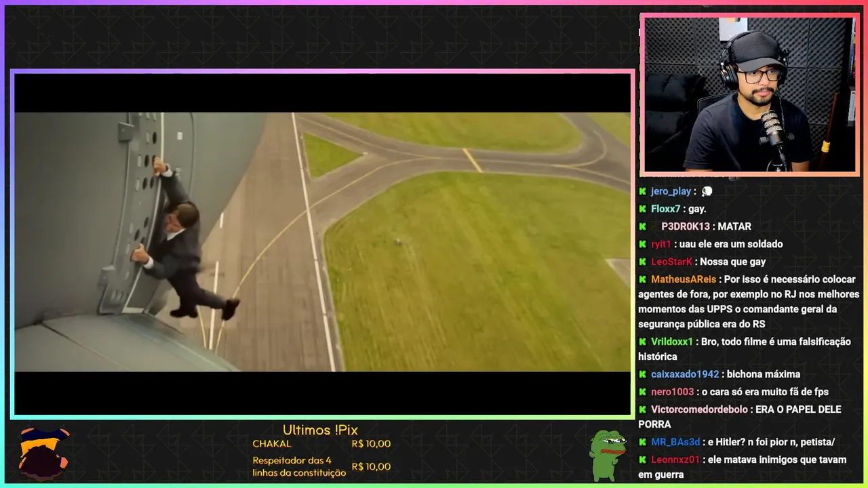
Task: Click 'ele matava inimigos que tavam' message
Action: point(776,460)
